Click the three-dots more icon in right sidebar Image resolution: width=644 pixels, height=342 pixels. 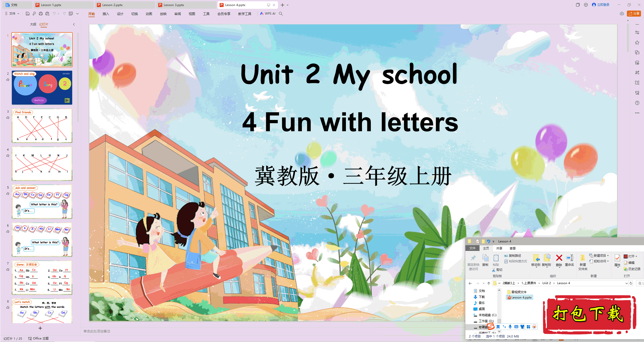click(x=637, y=113)
